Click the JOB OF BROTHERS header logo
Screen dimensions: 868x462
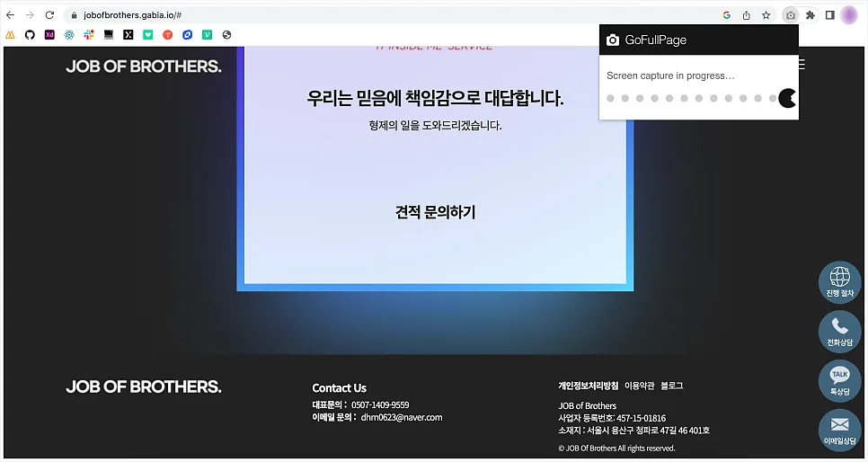pyautogui.click(x=144, y=67)
